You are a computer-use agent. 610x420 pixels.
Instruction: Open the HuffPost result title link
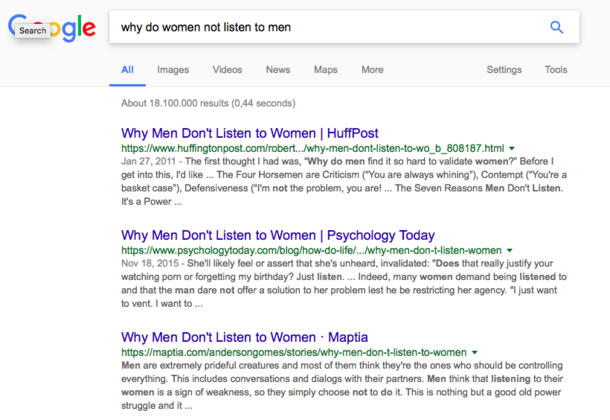coord(249,133)
